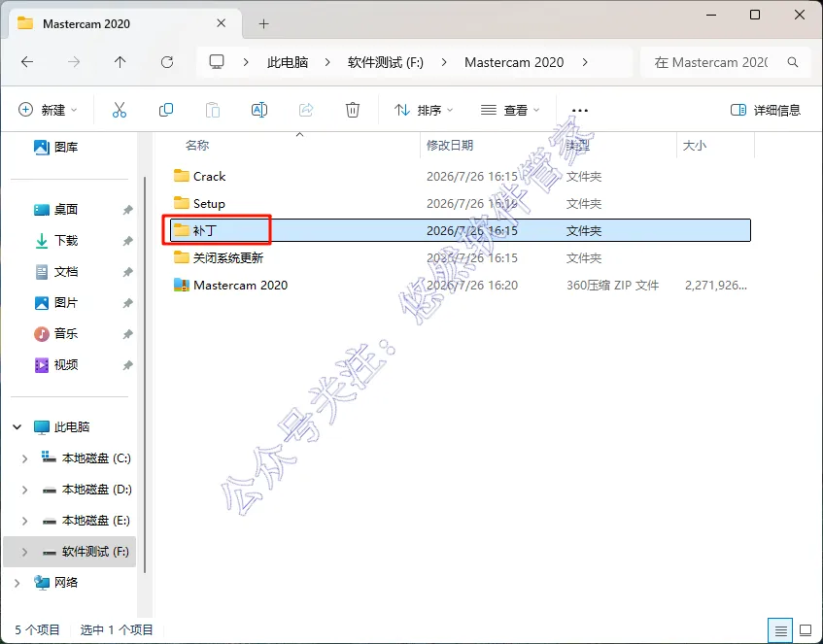Open Videos (视频) in the sidebar
The width and height of the screenshot is (823, 644).
pos(56,365)
